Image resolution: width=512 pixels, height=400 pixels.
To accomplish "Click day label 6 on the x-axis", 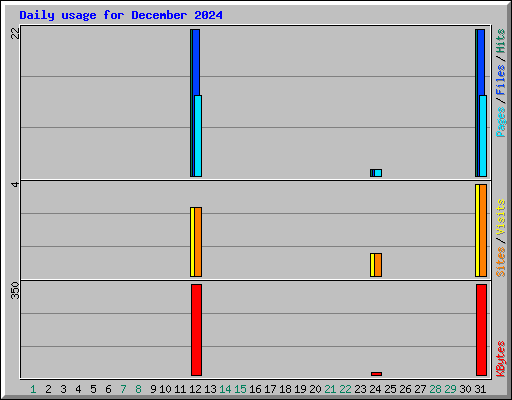I will click(x=108, y=389).
